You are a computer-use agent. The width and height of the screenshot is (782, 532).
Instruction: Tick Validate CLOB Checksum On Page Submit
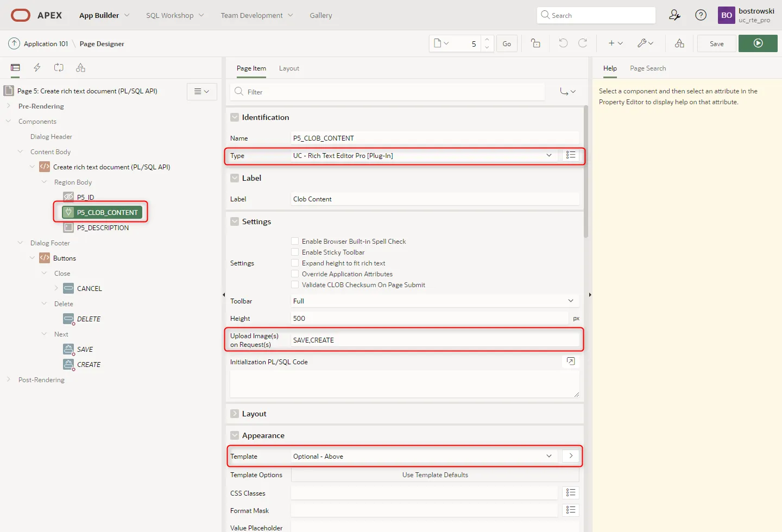(x=295, y=285)
